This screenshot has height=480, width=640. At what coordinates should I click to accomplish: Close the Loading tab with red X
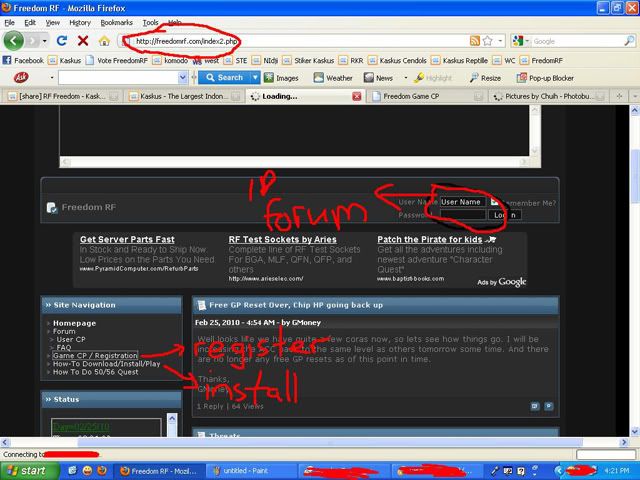[357, 96]
